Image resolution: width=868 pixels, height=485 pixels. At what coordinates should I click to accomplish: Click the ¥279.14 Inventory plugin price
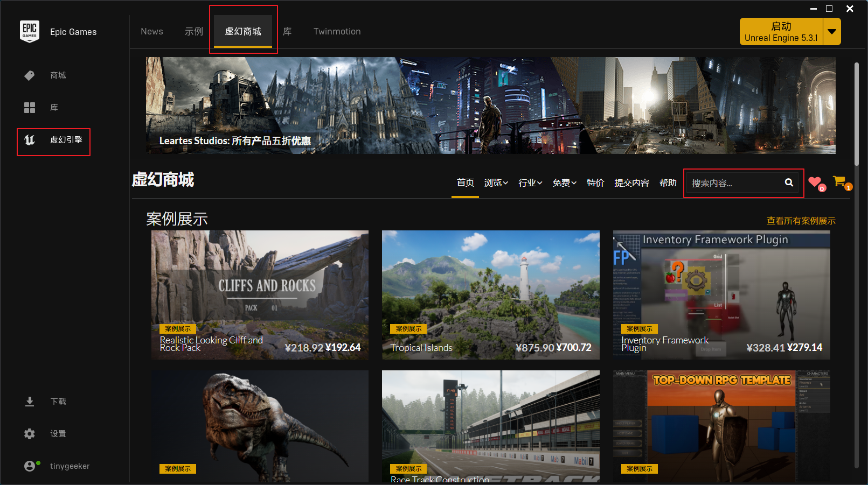(805, 348)
